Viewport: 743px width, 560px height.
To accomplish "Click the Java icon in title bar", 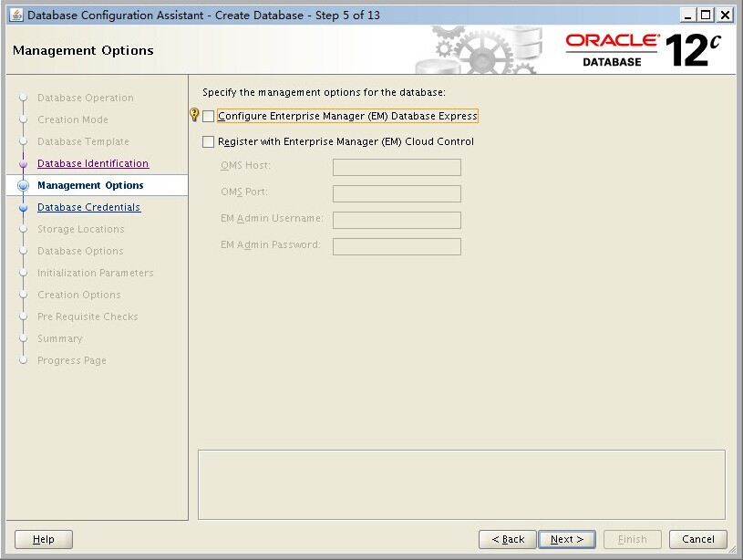I will pos(15,15).
